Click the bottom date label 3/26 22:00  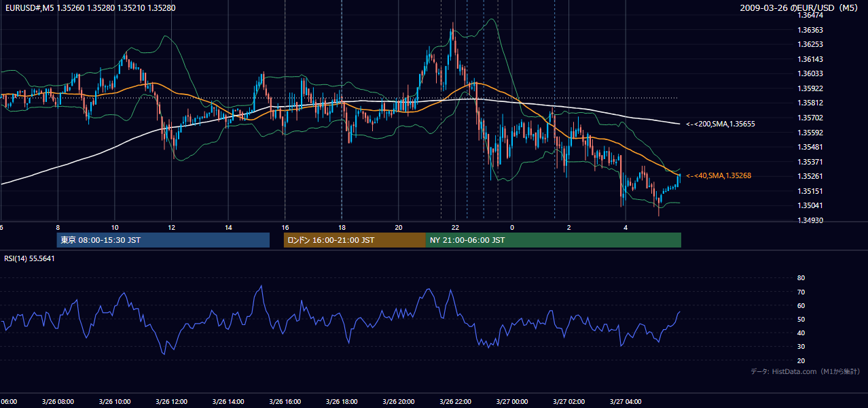point(454,402)
